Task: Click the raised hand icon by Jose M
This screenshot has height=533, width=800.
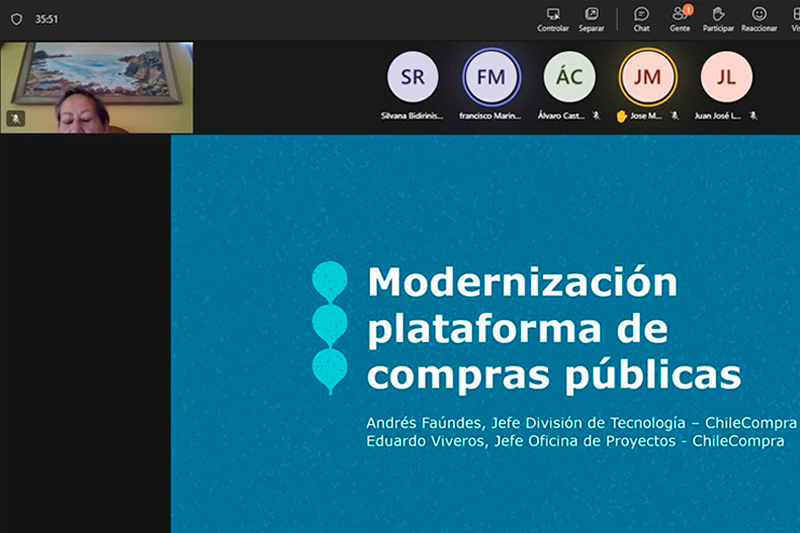Action: (621, 116)
